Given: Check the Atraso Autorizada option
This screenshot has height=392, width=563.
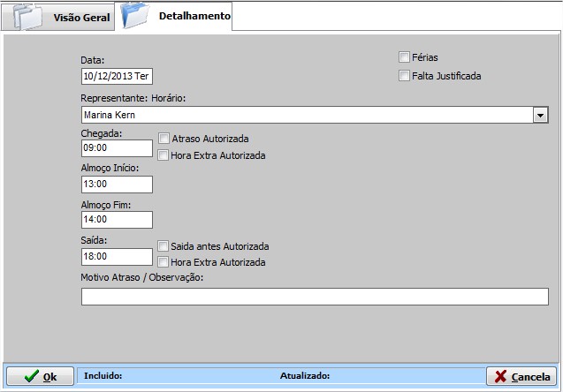Looking at the screenshot, I should coord(164,139).
